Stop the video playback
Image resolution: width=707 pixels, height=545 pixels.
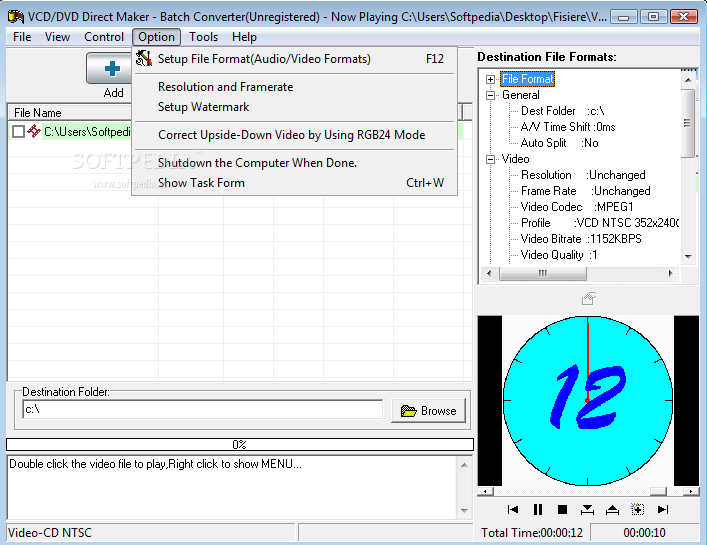pyautogui.click(x=562, y=509)
